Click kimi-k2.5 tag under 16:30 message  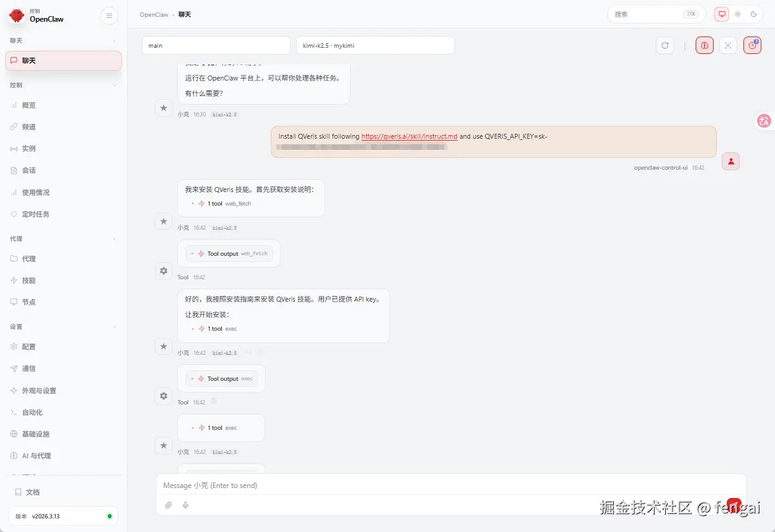(x=225, y=115)
